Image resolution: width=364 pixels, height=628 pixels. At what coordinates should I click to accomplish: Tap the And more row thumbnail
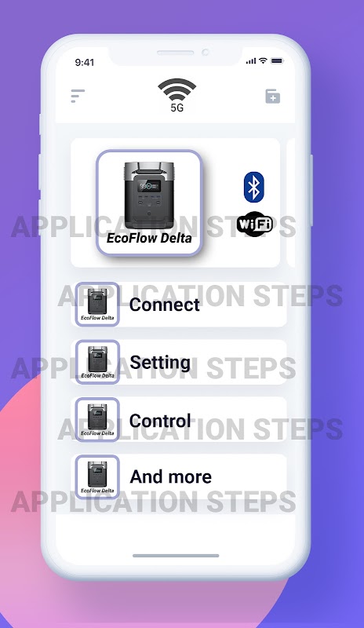click(x=97, y=477)
